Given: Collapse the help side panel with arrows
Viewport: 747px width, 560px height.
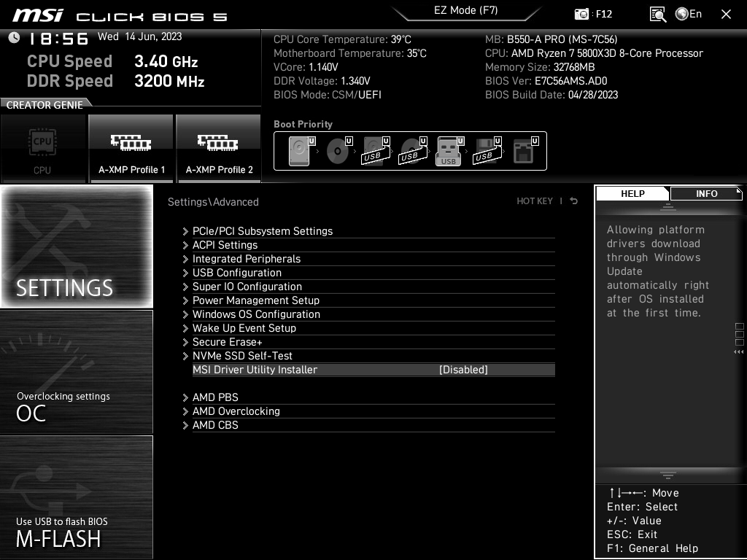Looking at the screenshot, I should [x=739, y=352].
